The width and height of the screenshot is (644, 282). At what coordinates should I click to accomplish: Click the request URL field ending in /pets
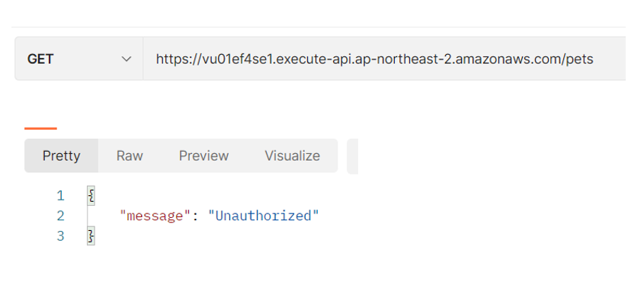pyautogui.click(x=384, y=59)
